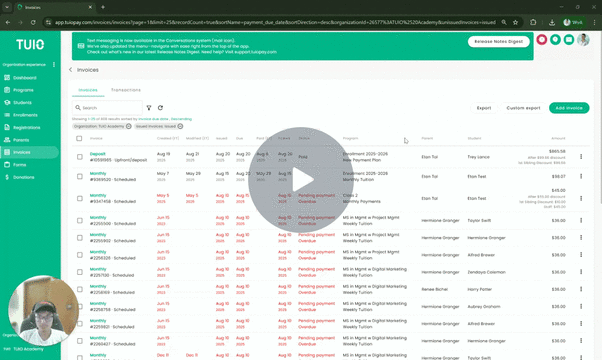Screen dimensions: 602x360
Task: Switch to the Transactions tab
Action: [x=126, y=90]
